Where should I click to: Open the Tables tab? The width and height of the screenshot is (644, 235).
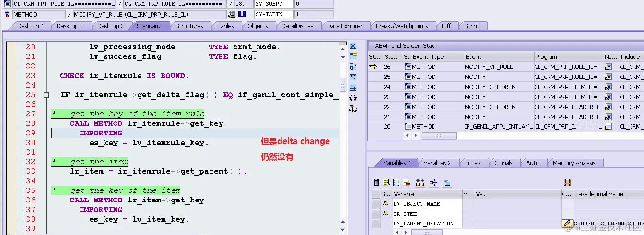pos(225,26)
